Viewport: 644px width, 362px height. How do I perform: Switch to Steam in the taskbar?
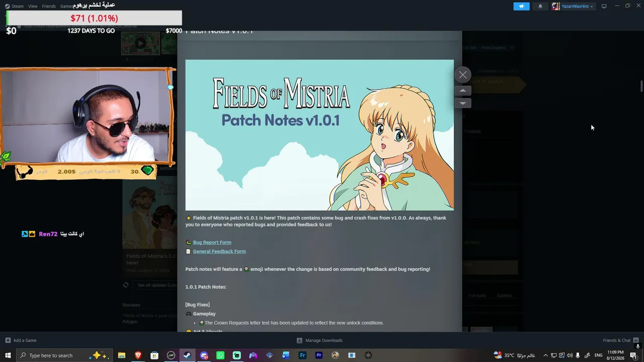(187, 355)
